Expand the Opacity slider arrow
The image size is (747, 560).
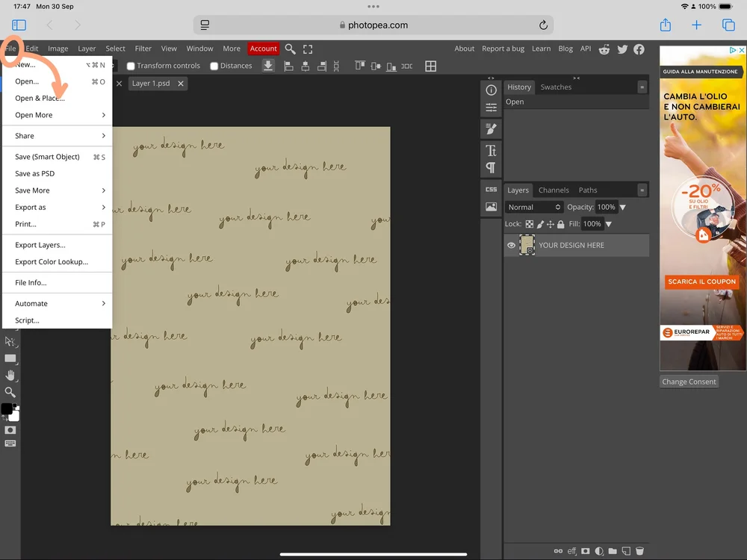(x=623, y=207)
